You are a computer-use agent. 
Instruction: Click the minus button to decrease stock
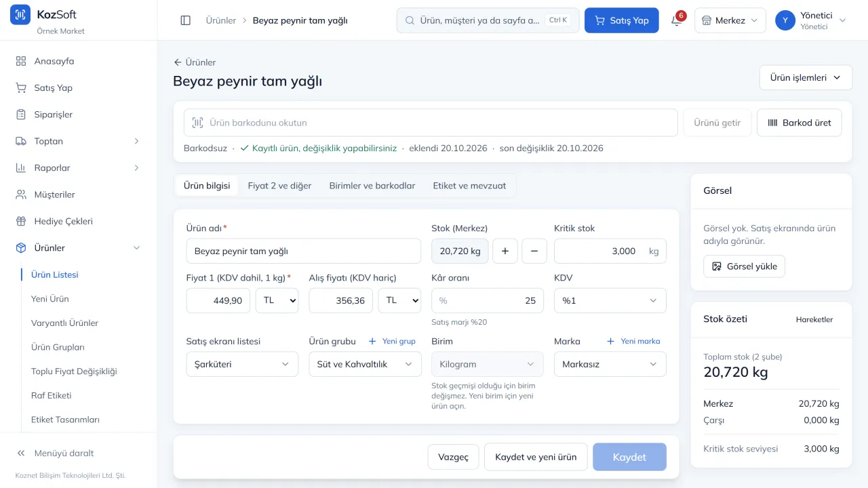pos(534,251)
